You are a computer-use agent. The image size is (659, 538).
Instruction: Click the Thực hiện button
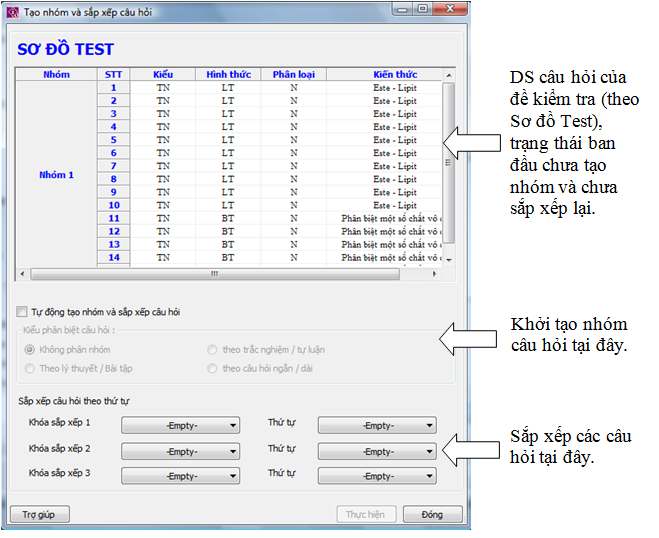365,515
